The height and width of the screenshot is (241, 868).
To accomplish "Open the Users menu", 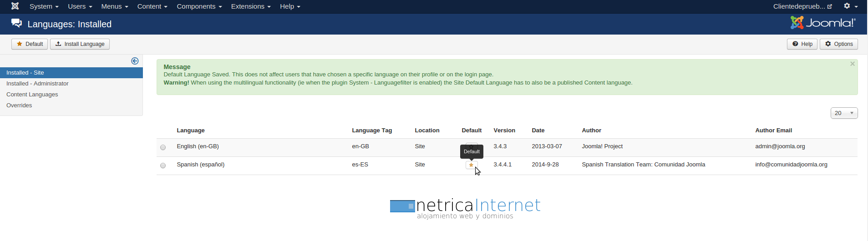I will click(80, 6).
